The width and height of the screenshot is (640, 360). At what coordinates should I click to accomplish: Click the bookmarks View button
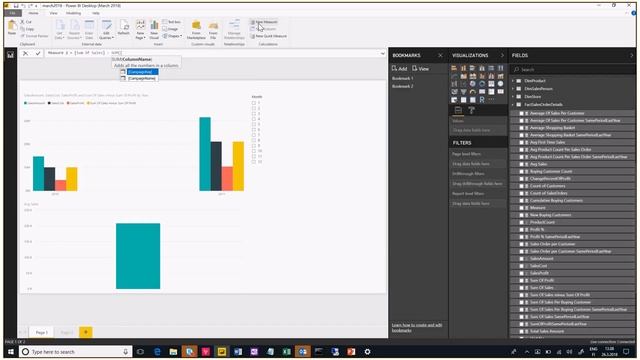(420, 68)
